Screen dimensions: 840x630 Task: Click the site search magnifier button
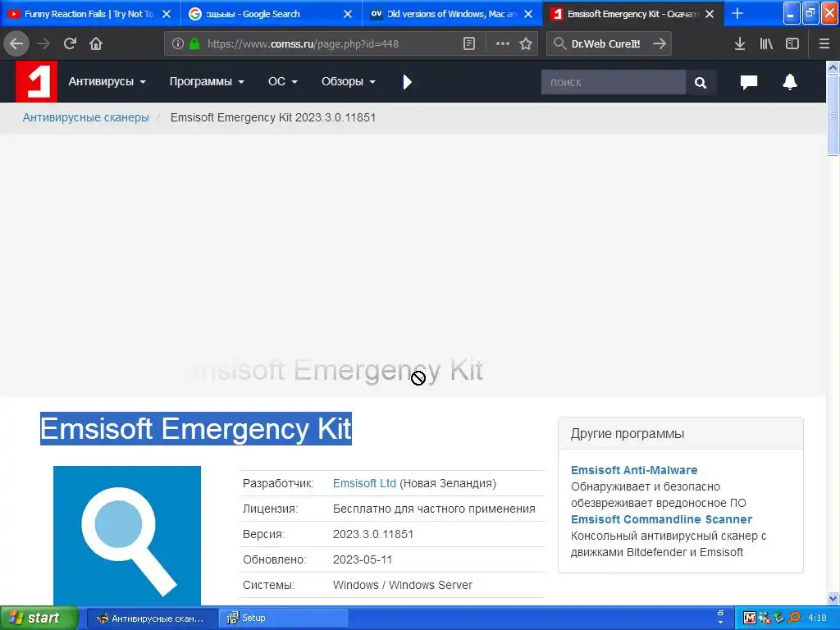coord(701,83)
